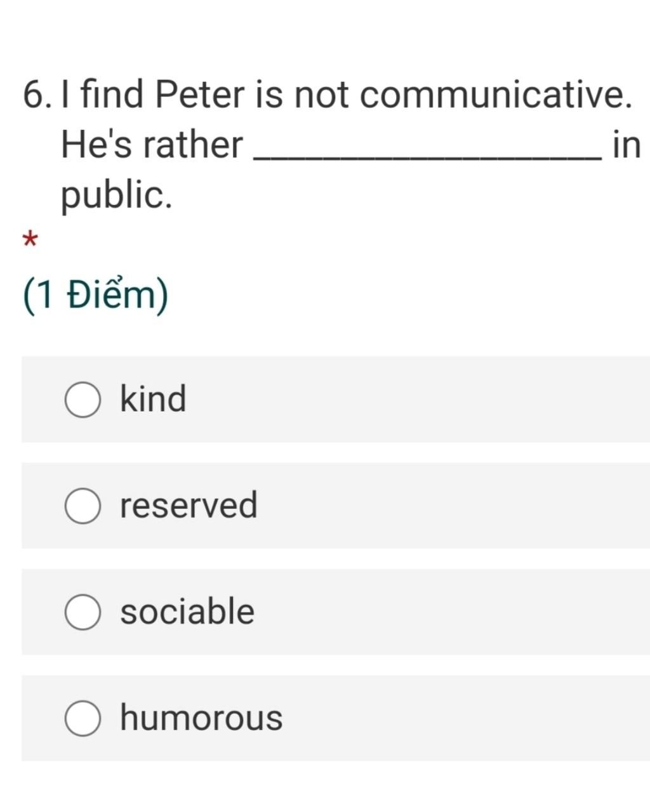Click the "sociable" answer label text
This screenshot has width=650, height=812.
coord(187,611)
